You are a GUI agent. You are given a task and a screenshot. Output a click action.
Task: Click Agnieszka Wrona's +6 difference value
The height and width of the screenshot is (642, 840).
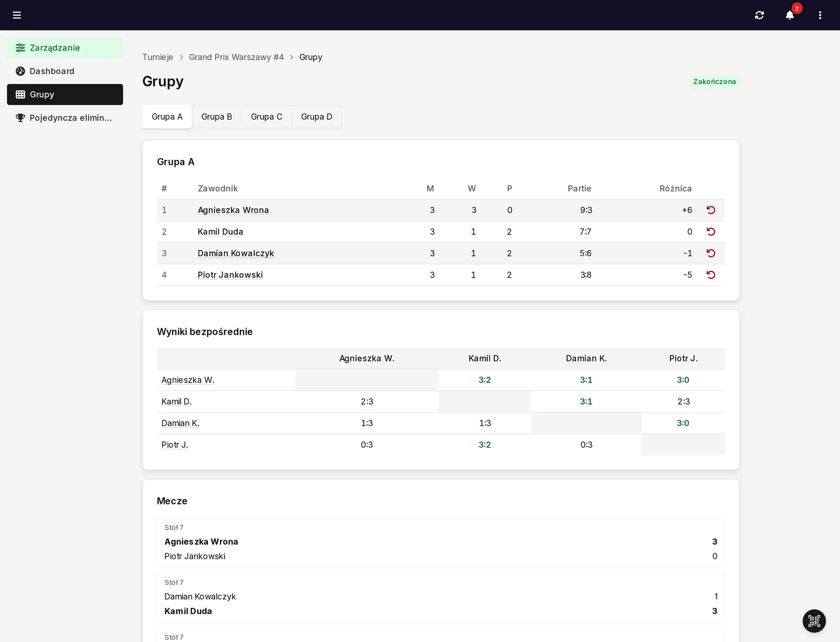pos(687,210)
